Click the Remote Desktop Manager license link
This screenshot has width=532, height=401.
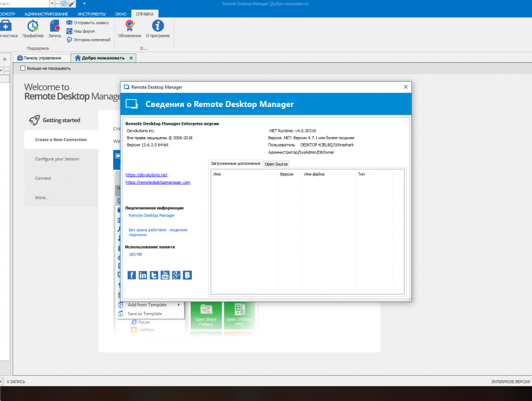(152, 216)
